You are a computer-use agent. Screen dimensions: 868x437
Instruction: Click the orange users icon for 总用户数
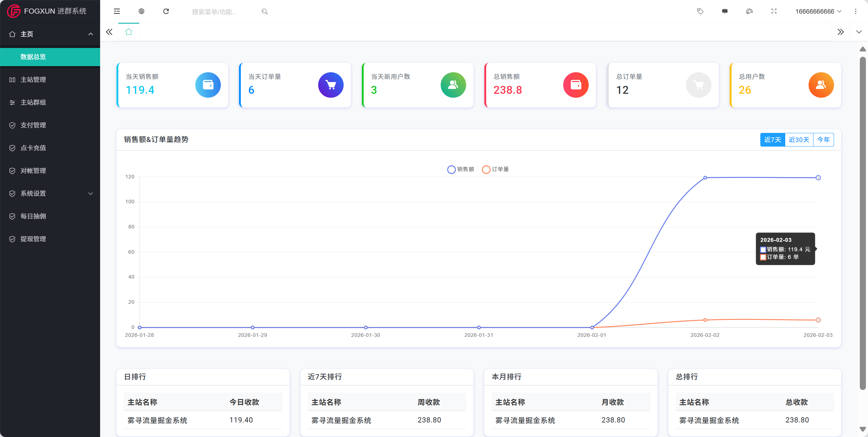821,85
